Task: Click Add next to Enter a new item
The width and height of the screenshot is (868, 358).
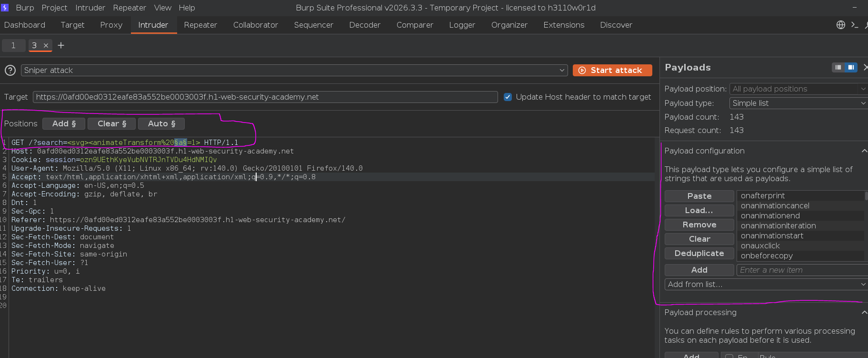Action: 699,270
